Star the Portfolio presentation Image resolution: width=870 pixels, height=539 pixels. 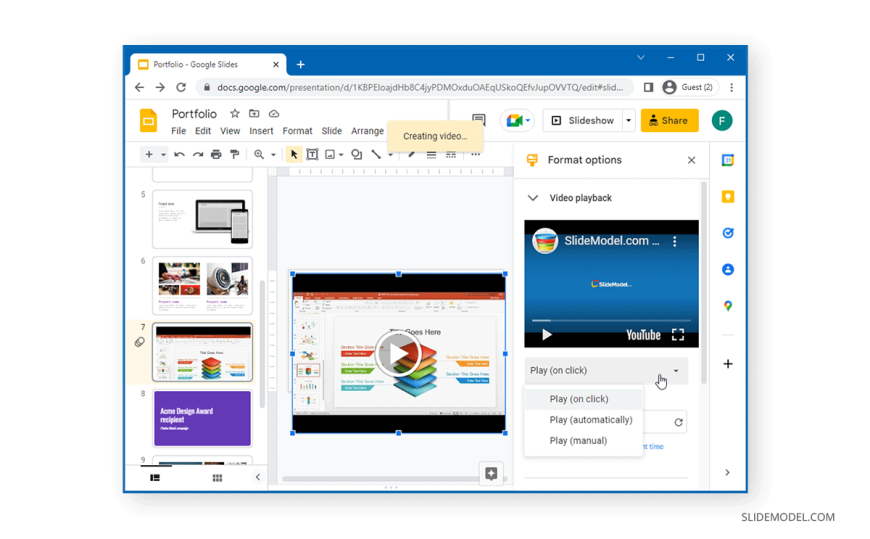[x=235, y=113]
